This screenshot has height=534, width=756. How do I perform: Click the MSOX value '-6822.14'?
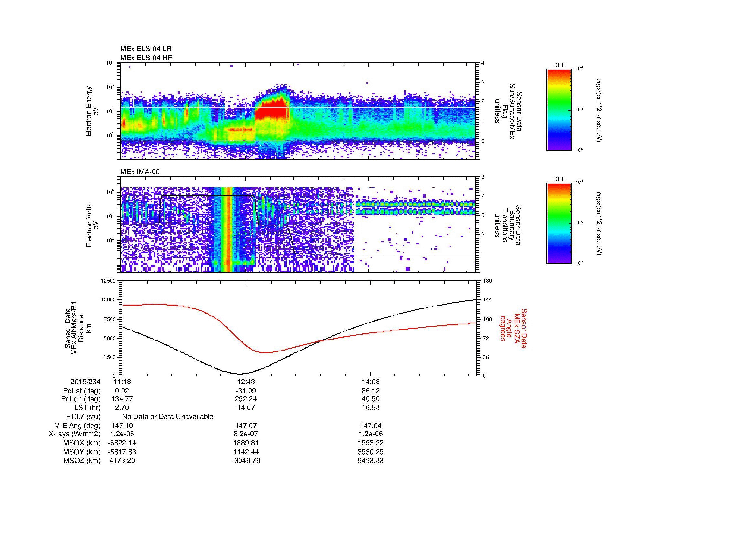(x=122, y=443)
